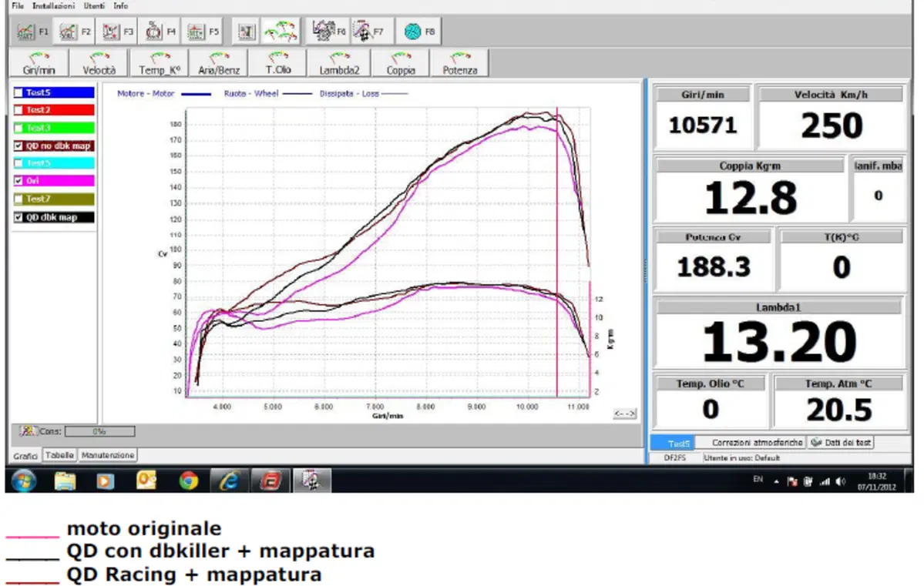This screenshot has height=586, width=924.
Task: Switch to the Tabelle tab
Action: click(x=59, y=455)
